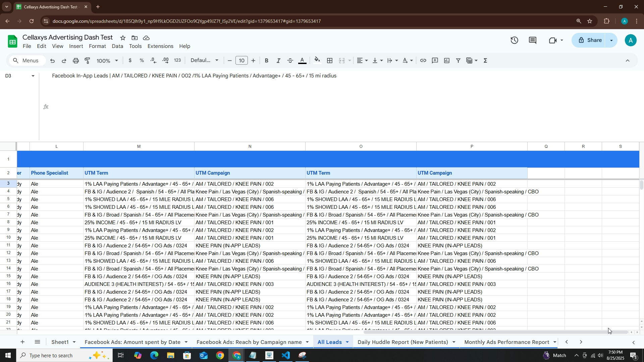Screen dimensions: 644x362
Task: Click the Paint format icon
Action: tap(88, 61)
